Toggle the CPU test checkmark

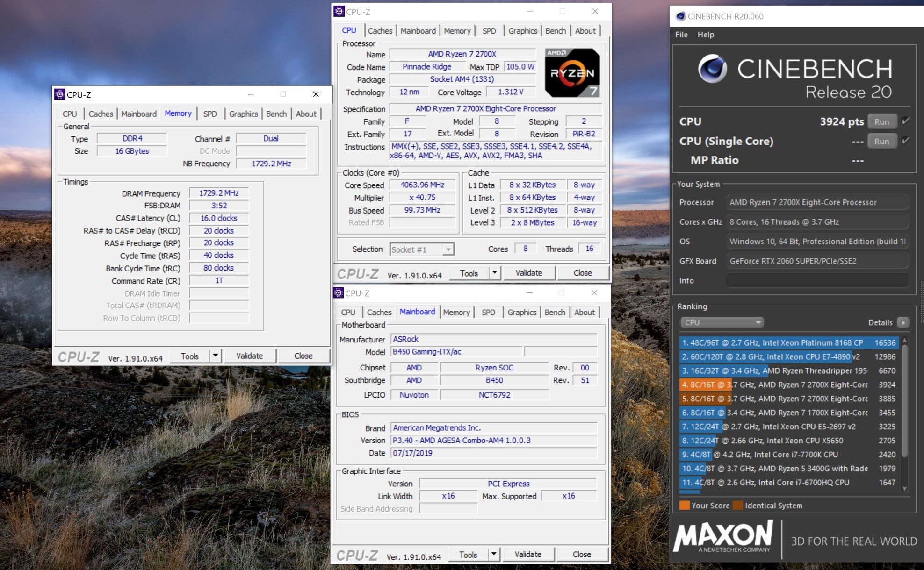pos(905,121)
